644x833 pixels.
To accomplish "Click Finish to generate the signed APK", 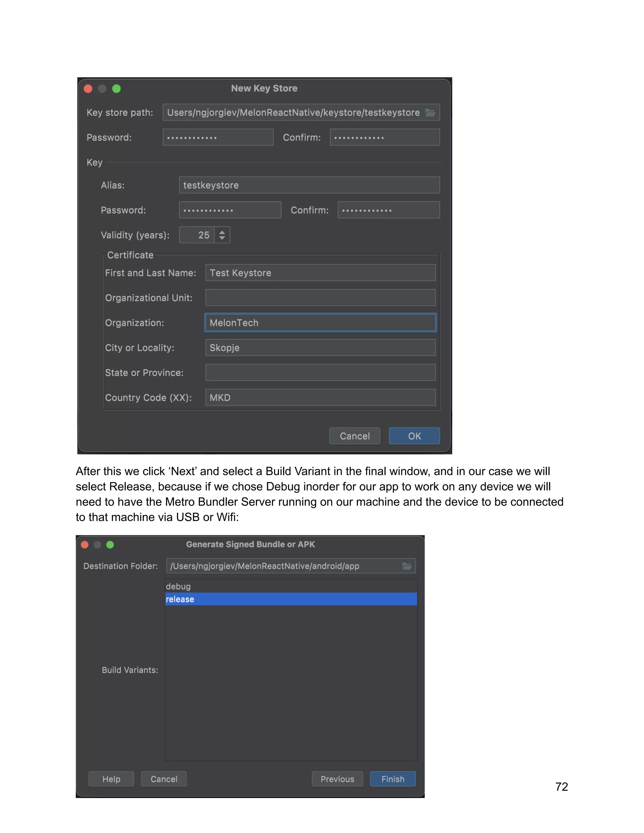I will [x=392, y=779].
